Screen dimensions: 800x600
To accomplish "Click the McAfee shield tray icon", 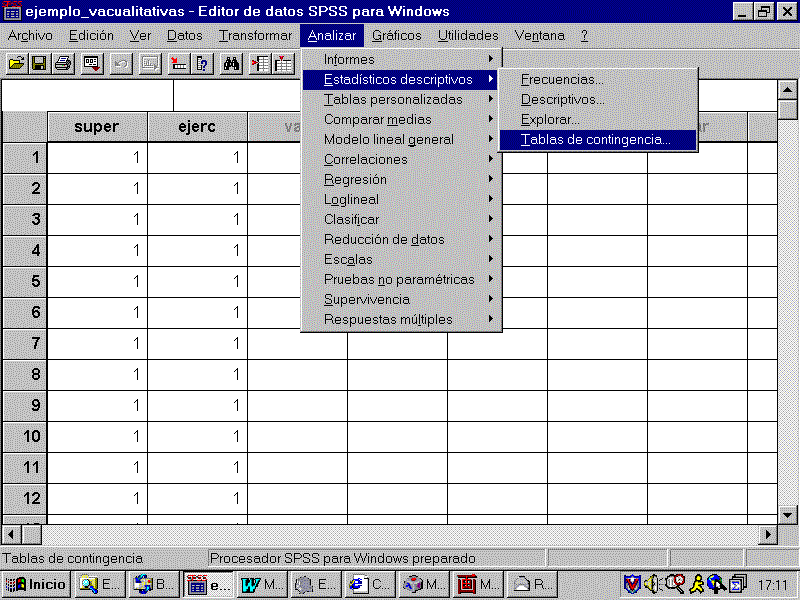I will coord(632,584).
